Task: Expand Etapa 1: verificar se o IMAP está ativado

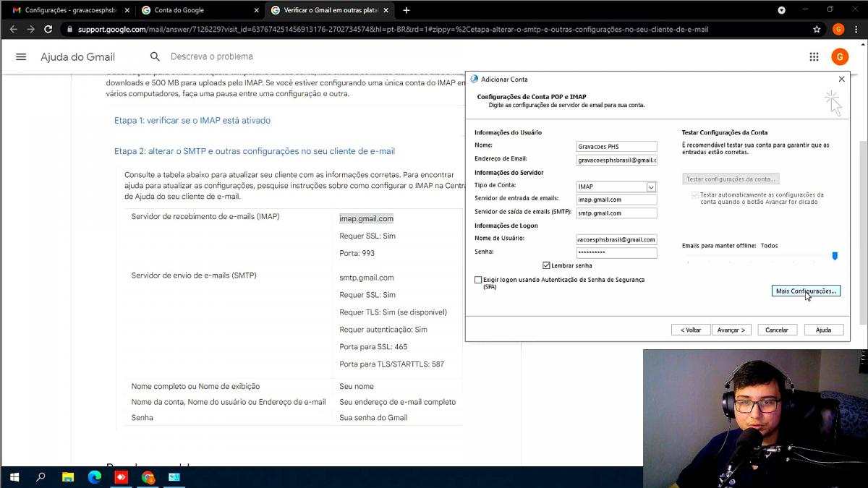Action: [x=192, y=120]
